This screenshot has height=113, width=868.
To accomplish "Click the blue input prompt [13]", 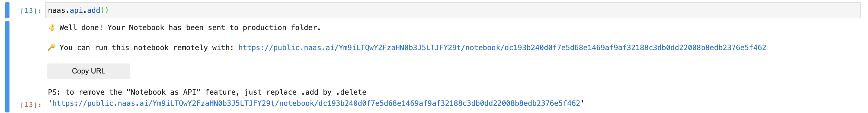I will [31, 11].
